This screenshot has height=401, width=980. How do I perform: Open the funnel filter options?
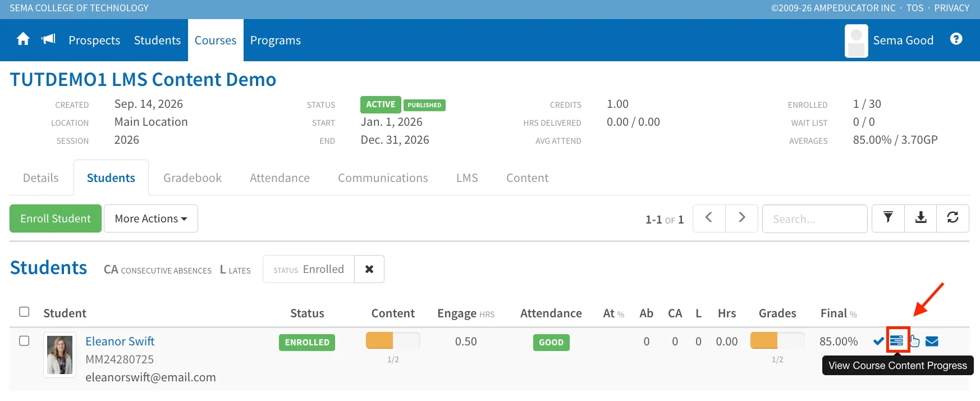coord(888,218)
